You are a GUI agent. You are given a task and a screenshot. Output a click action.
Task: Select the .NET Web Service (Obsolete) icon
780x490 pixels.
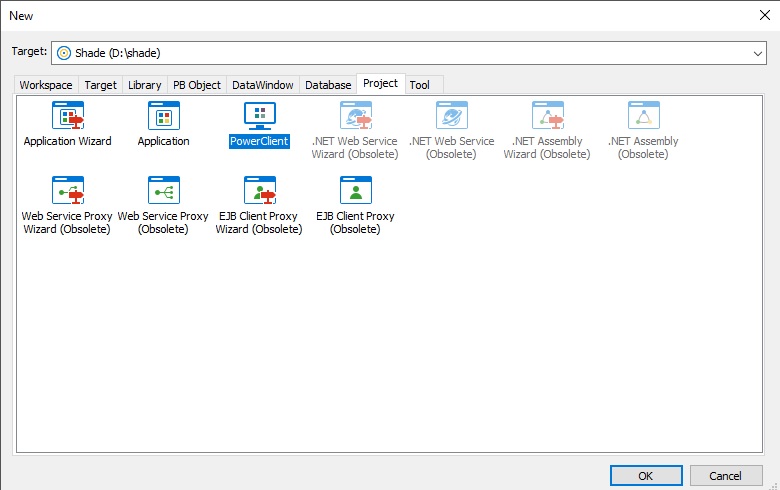[x=452, y=115]
